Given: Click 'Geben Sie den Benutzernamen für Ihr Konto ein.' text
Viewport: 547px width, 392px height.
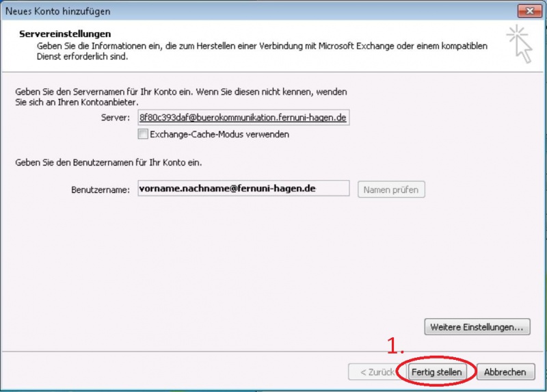Looking at the screenshot, I should [x=109, y=163].
